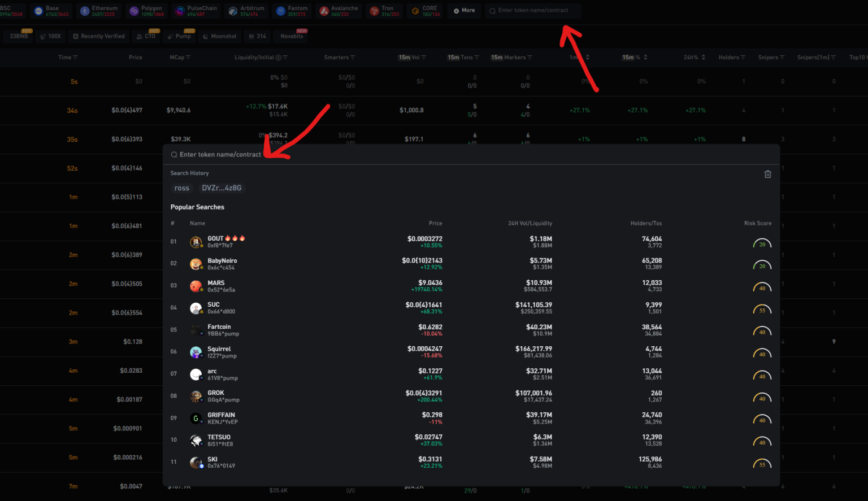Click the GOUT token avatar icon
This screenshot has width=868, height=501.
click(196, 242)
